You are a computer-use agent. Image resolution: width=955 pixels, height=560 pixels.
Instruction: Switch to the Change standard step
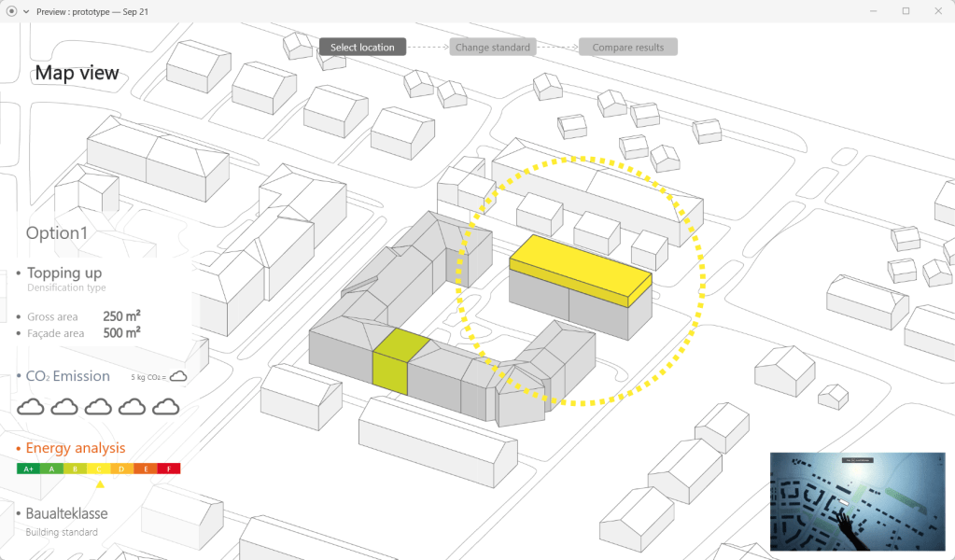click(x=493, y=47)
